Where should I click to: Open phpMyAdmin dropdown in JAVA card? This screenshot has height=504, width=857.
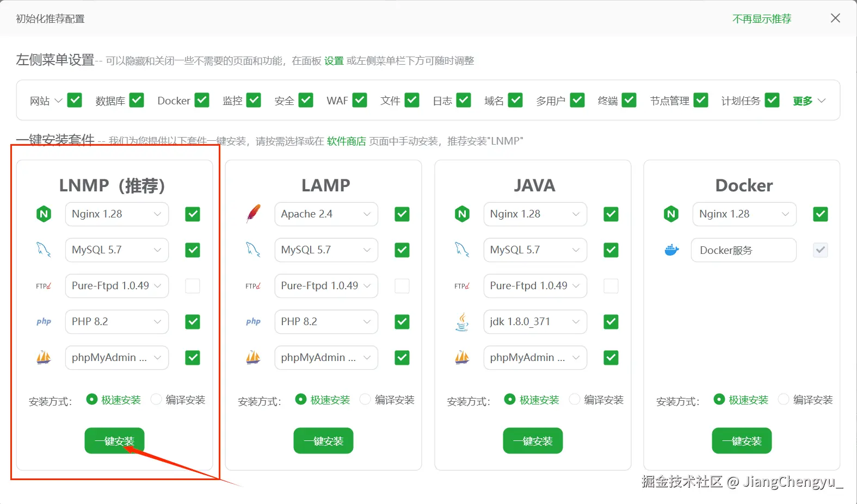click(535, 358)
